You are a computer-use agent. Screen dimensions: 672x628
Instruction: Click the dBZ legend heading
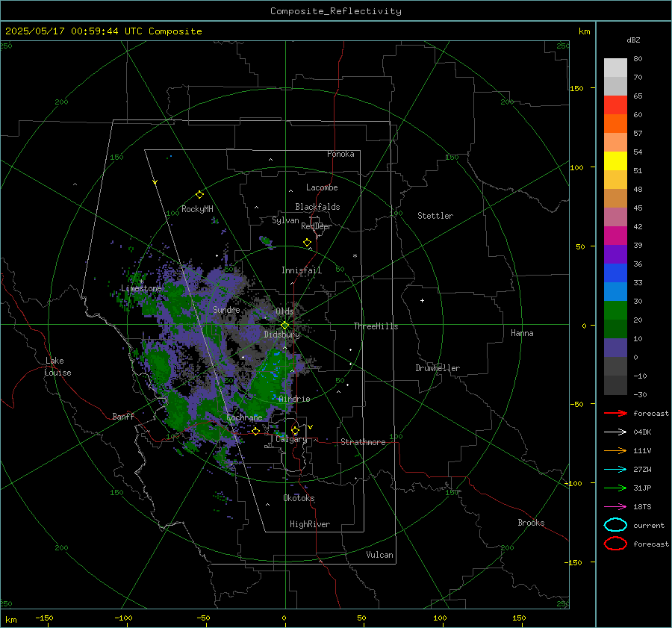click(x=633, y=40)
